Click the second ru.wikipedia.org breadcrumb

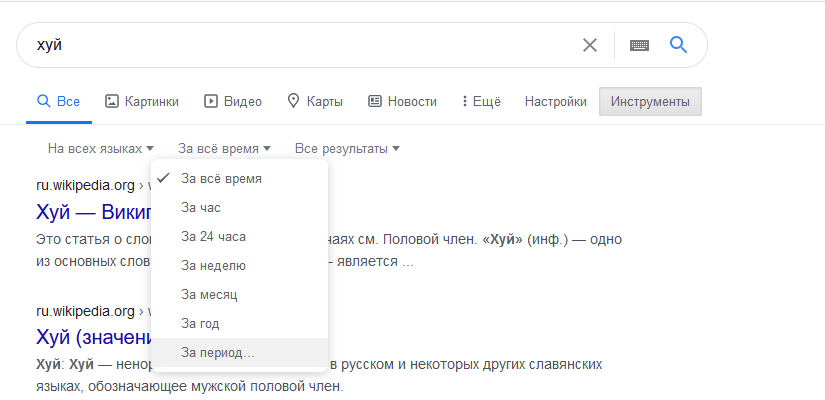[85, 311]
